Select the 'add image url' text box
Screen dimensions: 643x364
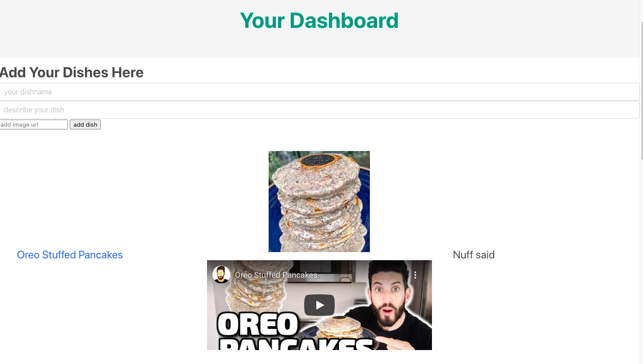(34, 124)
